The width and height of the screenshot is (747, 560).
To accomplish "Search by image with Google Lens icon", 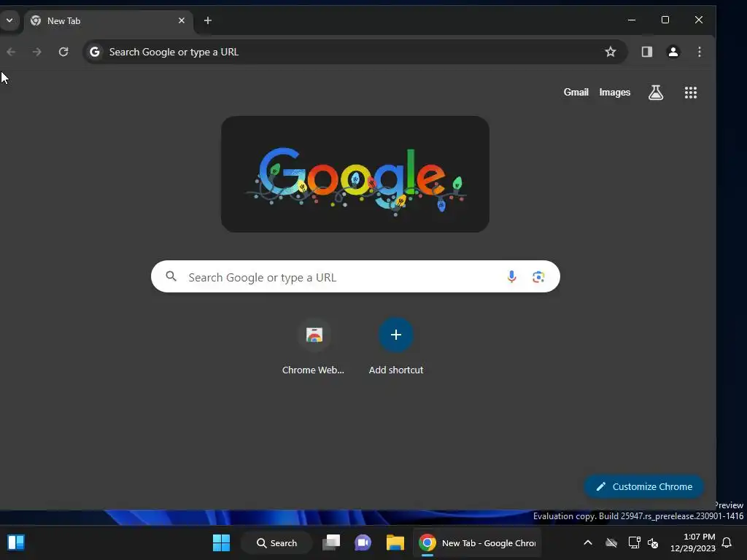I will click(x=538, y=276).
